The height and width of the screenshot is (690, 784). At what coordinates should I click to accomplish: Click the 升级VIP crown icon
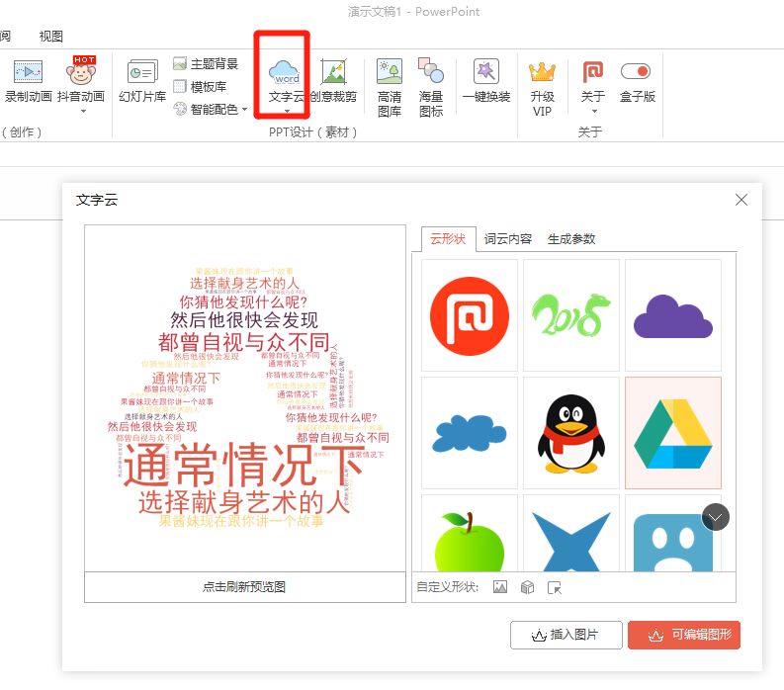tap(543, 72)
